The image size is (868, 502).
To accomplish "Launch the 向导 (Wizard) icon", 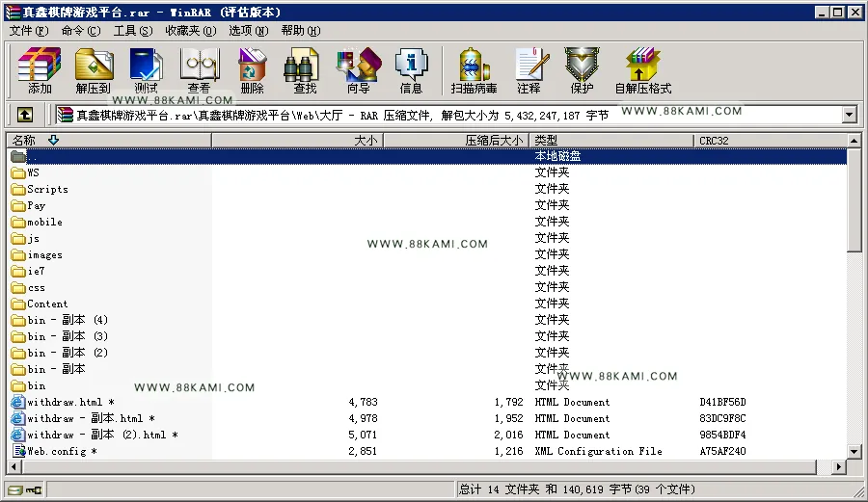I will pyautogui.click(x=358, y=70).
